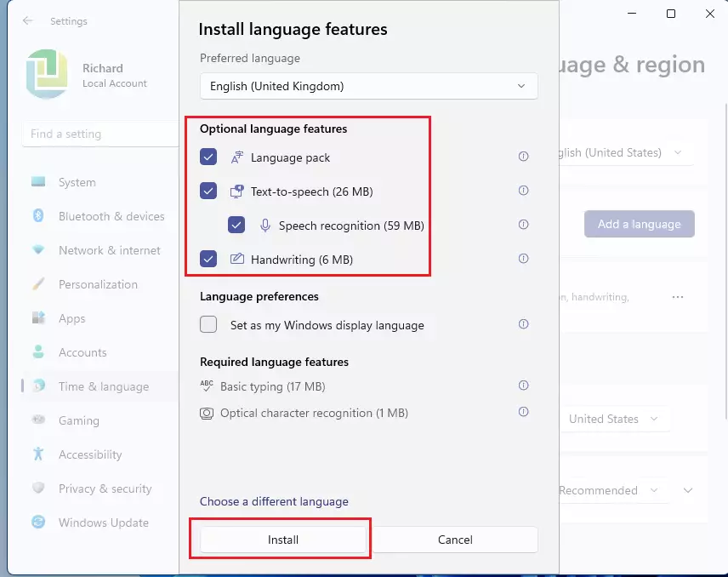728x577 pixels.
Task: Select Personalization in the sidebar
Action: coord(100,284)
